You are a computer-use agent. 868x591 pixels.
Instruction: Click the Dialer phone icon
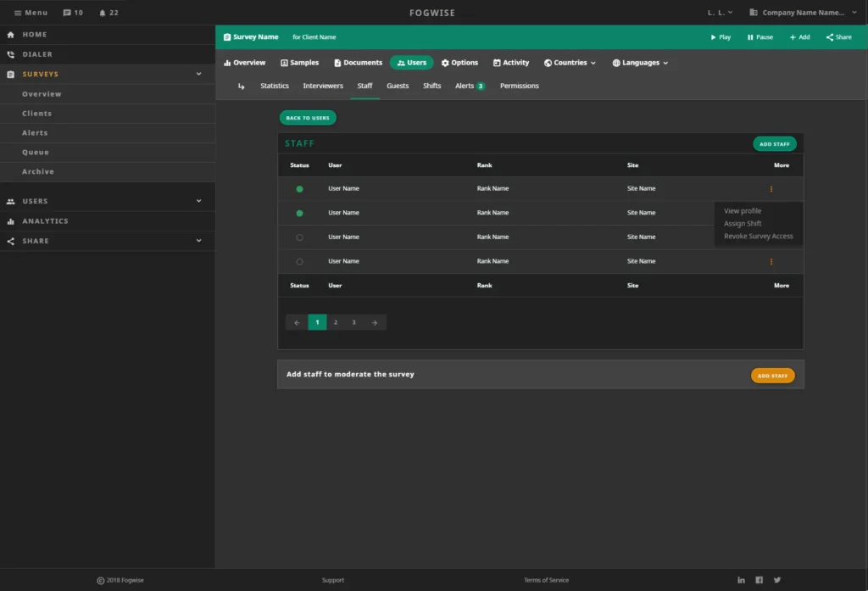(x=10, y=54)
